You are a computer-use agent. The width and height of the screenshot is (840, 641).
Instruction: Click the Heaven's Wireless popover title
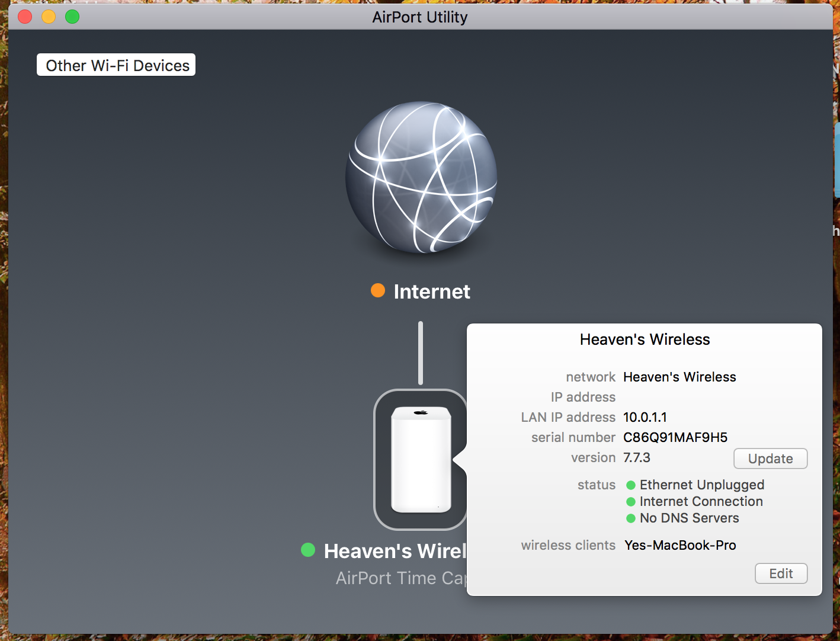tap(645, 339)
